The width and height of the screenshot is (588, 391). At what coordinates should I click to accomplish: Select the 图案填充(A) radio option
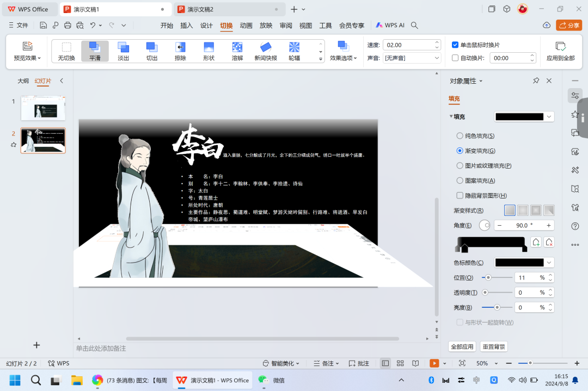point(460,181)
